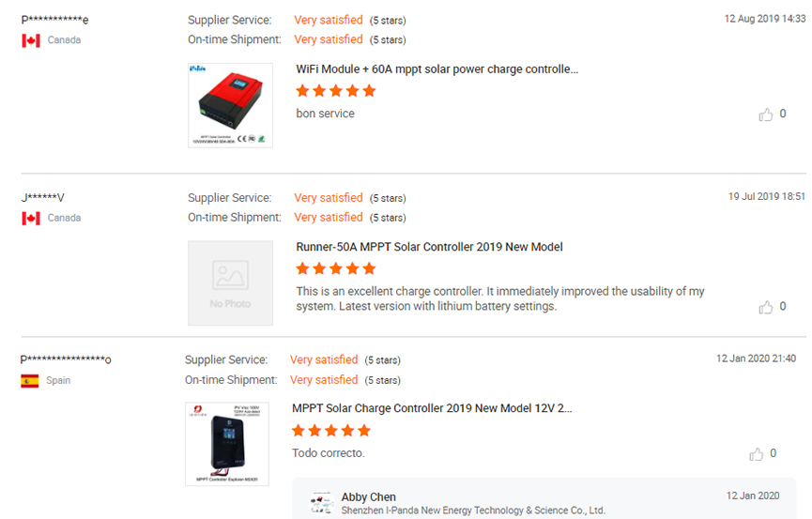
Task: Open red WiFi Module controller product image
Action: coord(230,105)
